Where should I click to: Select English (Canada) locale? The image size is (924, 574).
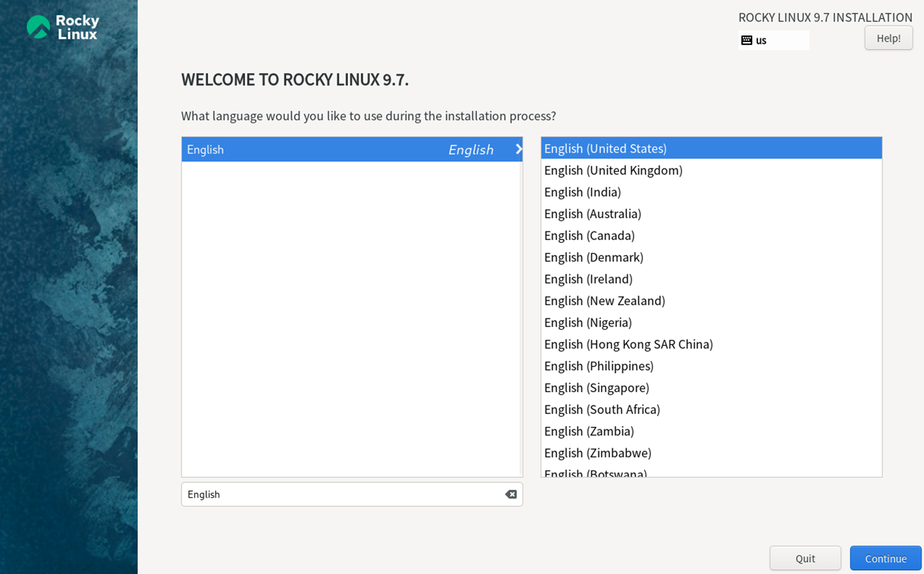[x=711, y=235]
